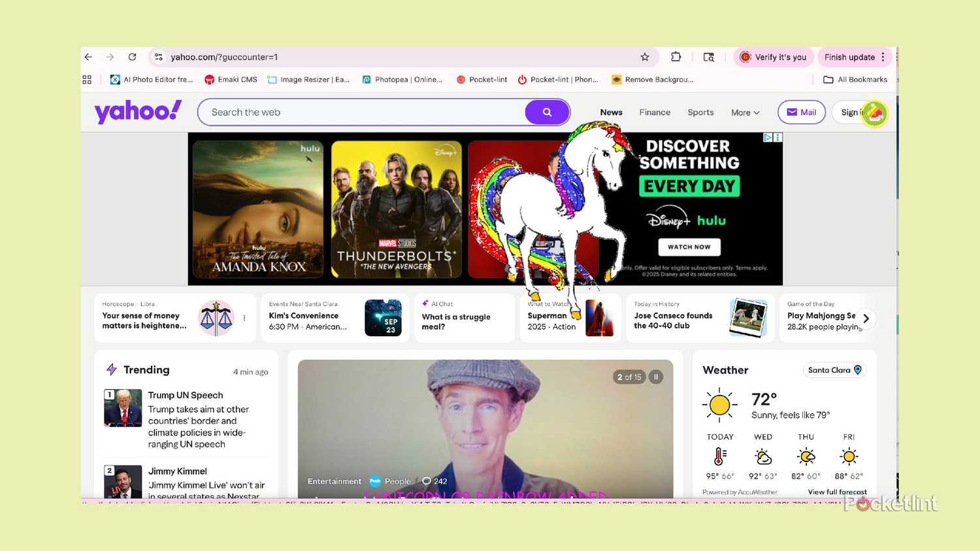Click the Finish update button
This screenshot has height=551, width=980.
pyautogui.click(x=849, y=57)
